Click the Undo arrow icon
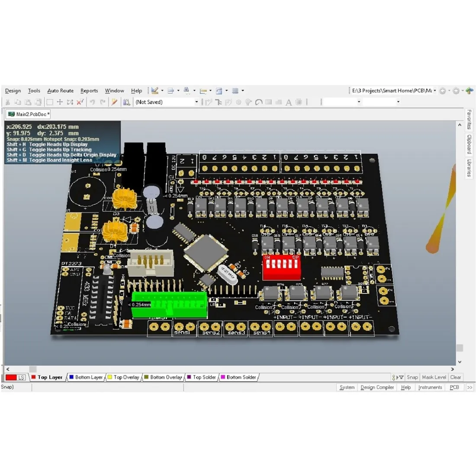 pos(92,102)
